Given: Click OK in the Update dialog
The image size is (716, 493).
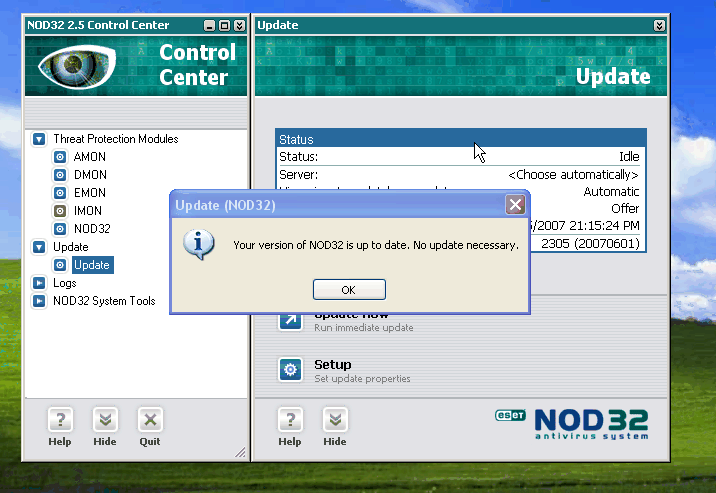Looking at the screenshot, I should 349,290.
